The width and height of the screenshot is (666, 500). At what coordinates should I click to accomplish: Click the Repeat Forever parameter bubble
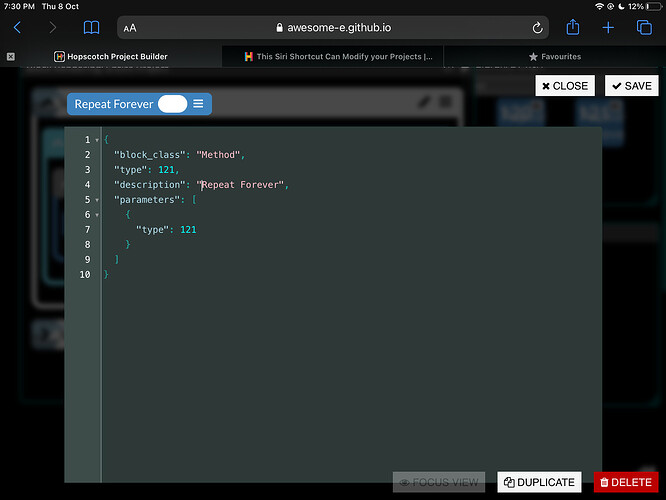[x=172, y=104]
